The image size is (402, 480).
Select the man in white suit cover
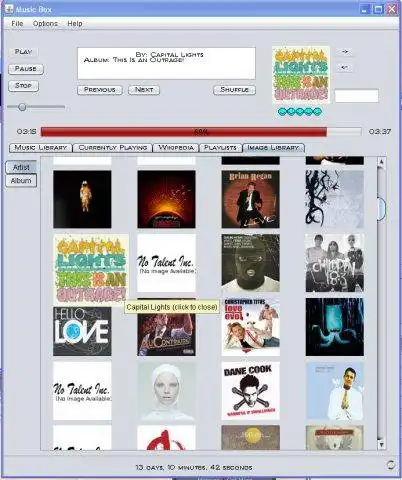click(335, 391)
